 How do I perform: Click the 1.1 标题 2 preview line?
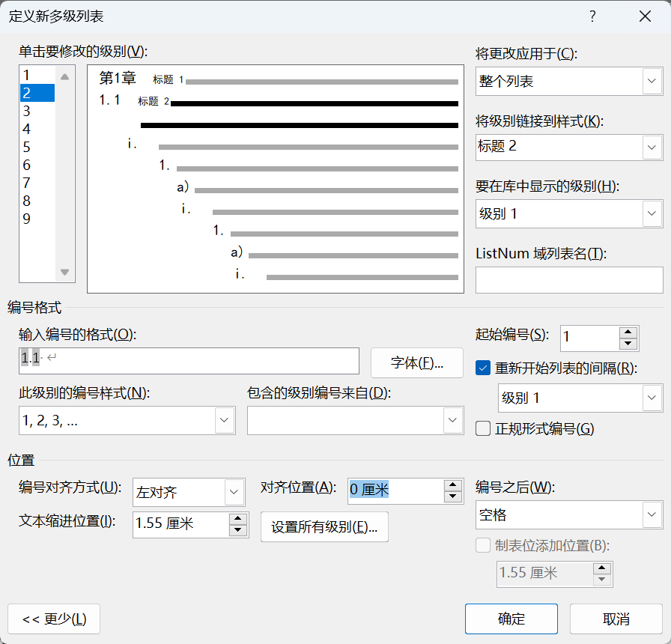[x=279, y=101]
